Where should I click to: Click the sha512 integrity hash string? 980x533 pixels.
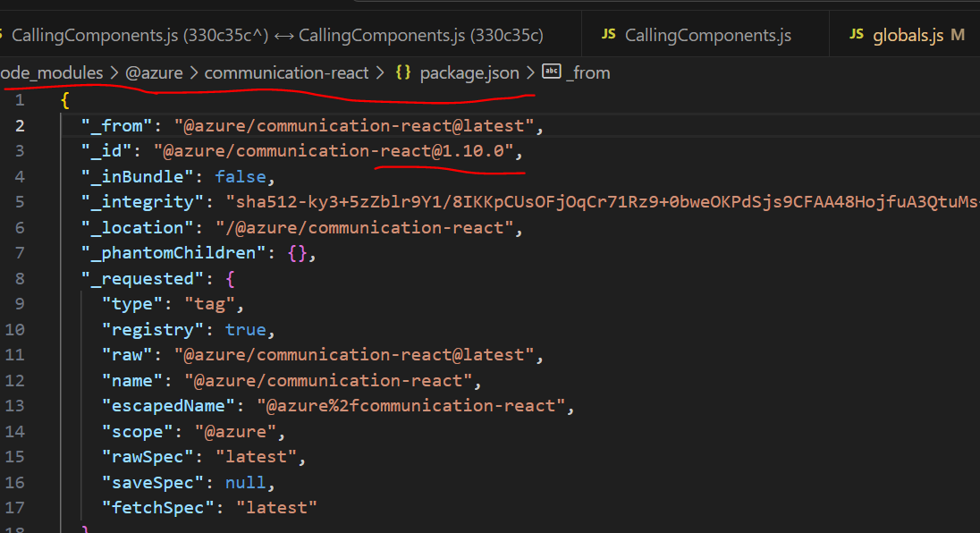click(x=603, y=202)
